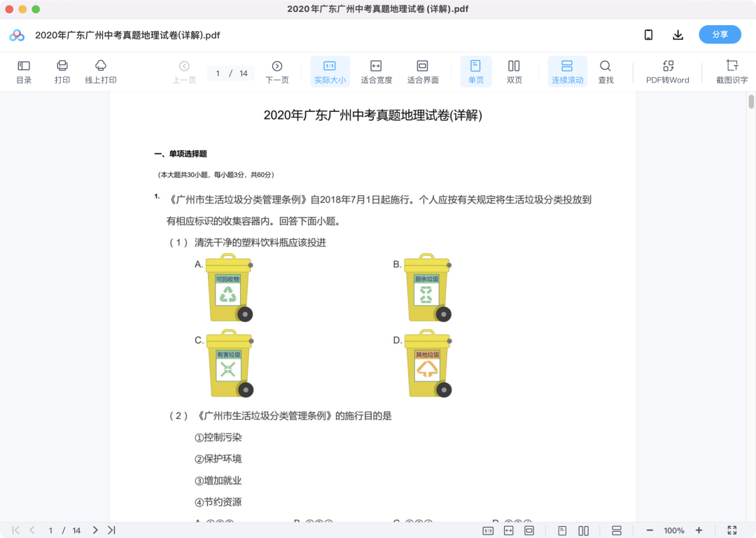The width and height of the screenshot is (756, 538).
Task: Select 实际大小 actual size view
Action: (330, 72)
